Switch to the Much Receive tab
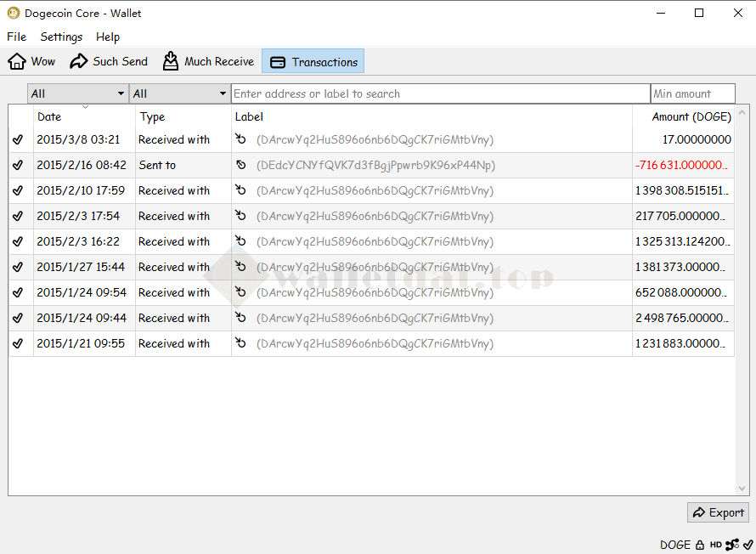Screen dimensions: 756x554 [x=209, y=61]
